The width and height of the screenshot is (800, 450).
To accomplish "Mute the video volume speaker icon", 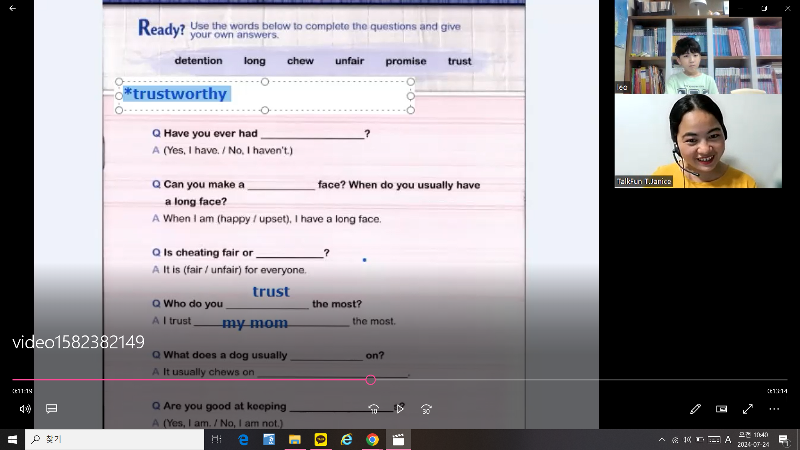I will click(25, 408).
